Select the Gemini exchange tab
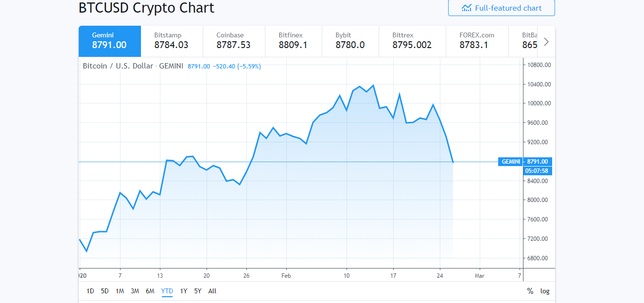This screenshot has height=303, width=644. (109, 41)
